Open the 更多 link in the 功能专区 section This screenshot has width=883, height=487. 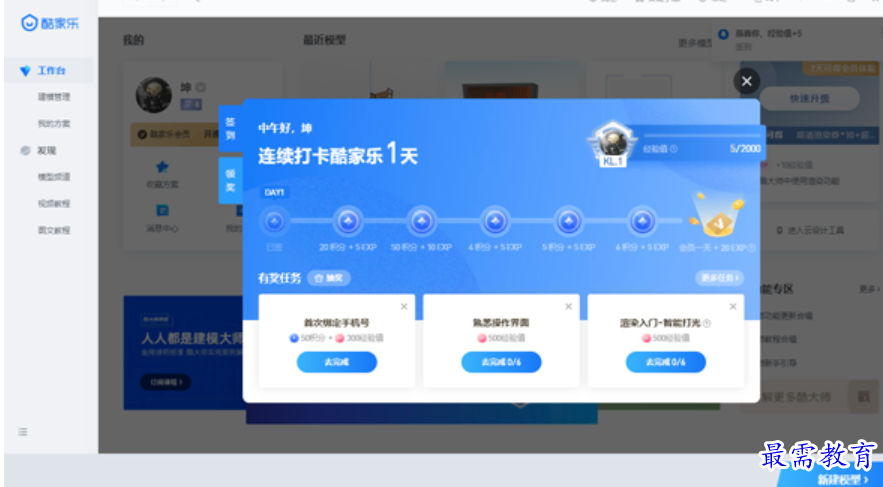(x=869, y=289)
